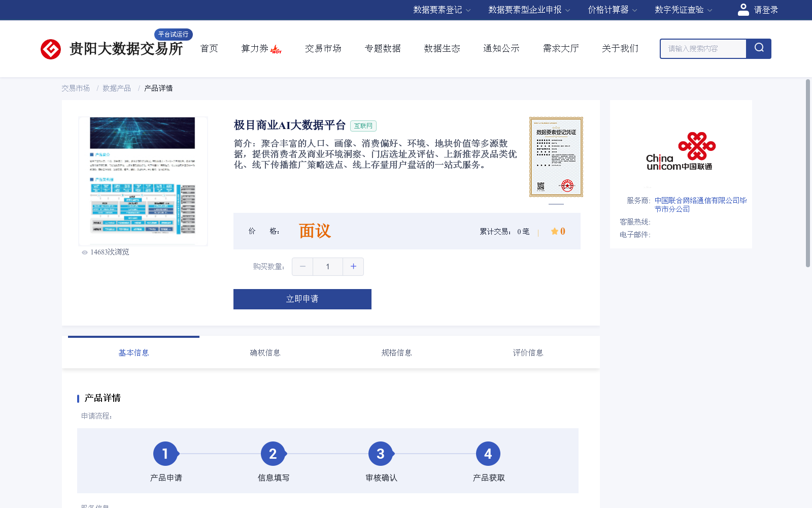The image size is (812, 508).
Task: Switch to the 确权信息 tab
Action: click(x=265, y=353)
